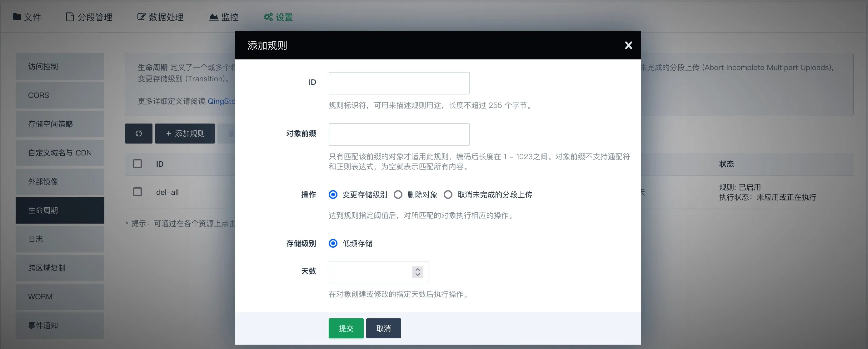Check the del-all rule checkbox
This screenshot has width=868, height=349.
pyautogui.click(x=137, y=192)
